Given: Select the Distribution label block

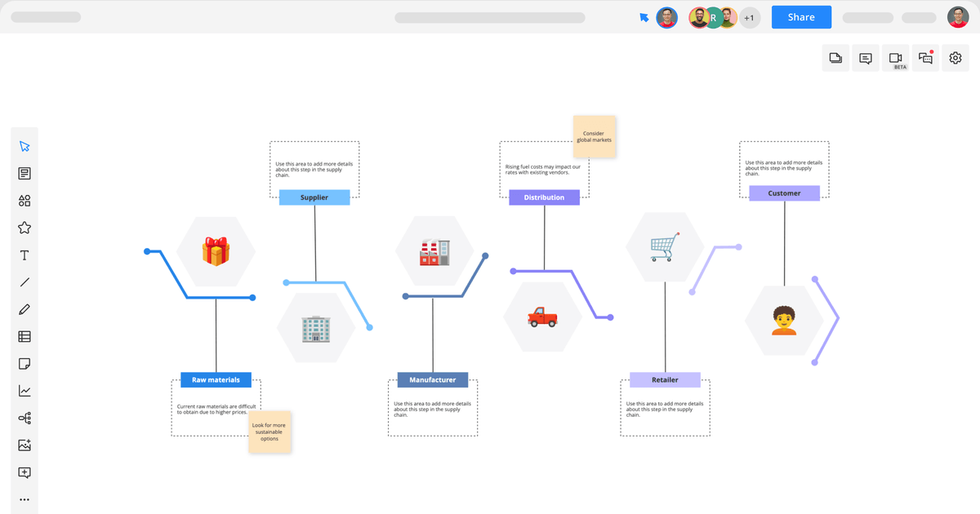Looking at the screenshot, I should [x=544, y=197].
